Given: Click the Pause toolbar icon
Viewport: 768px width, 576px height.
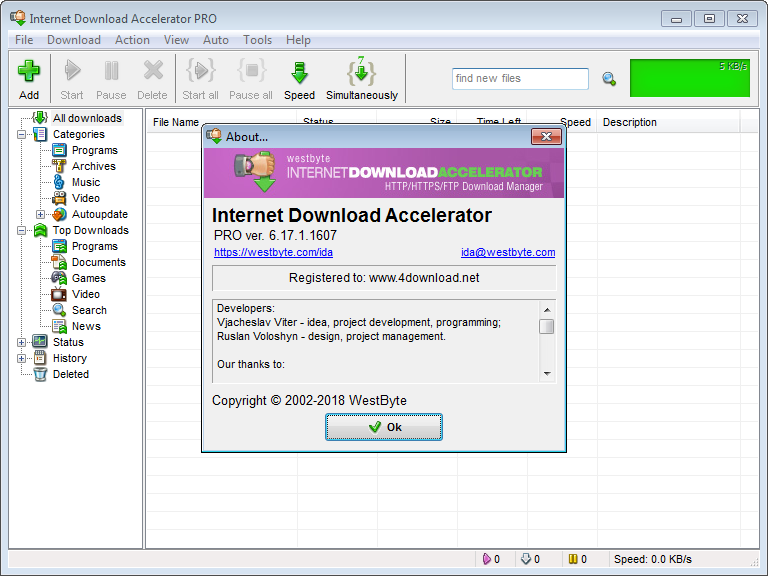Looking at the screenshot, I should click(111, 71).
